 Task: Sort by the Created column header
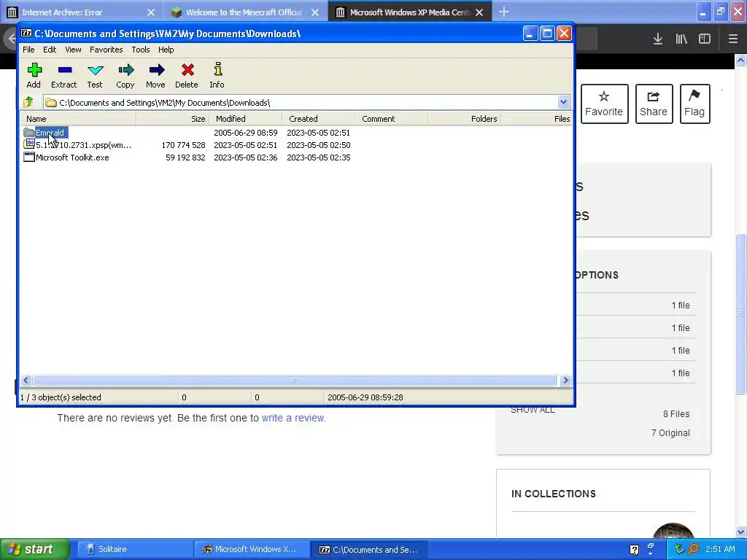(318, 119)
